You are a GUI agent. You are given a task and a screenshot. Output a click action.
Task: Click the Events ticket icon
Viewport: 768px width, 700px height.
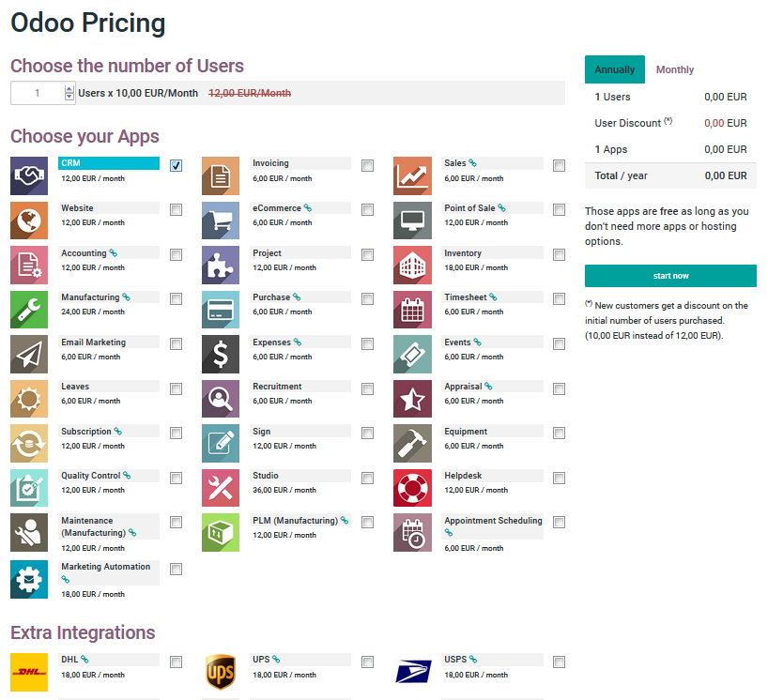pos(412,354)
